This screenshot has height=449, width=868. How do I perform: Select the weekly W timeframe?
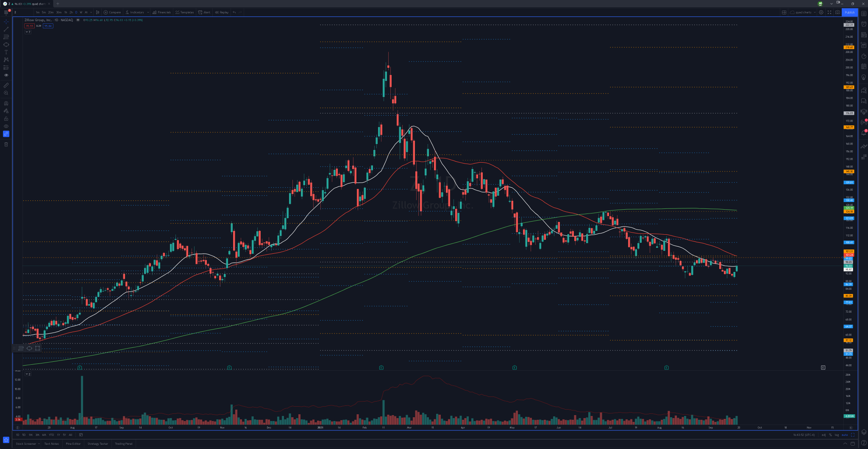pyautogui.click(x=81, y=12)
